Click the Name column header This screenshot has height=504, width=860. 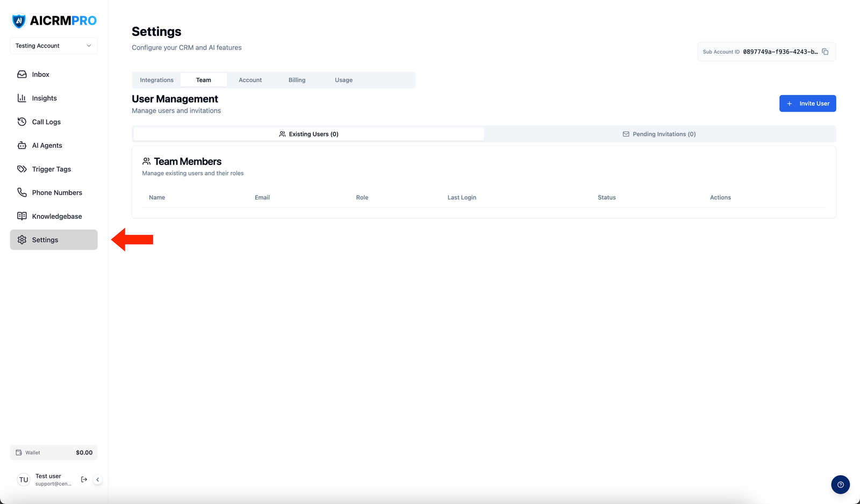157,198
